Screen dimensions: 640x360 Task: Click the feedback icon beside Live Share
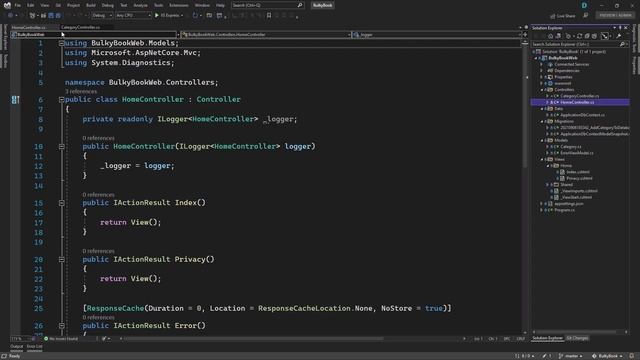point(586,16)
